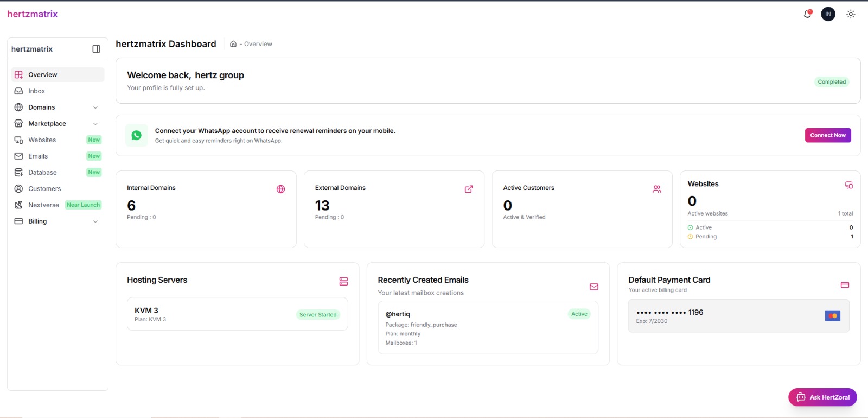Open the Database sidebar item
868x418 pixels.
click(58, 173)
